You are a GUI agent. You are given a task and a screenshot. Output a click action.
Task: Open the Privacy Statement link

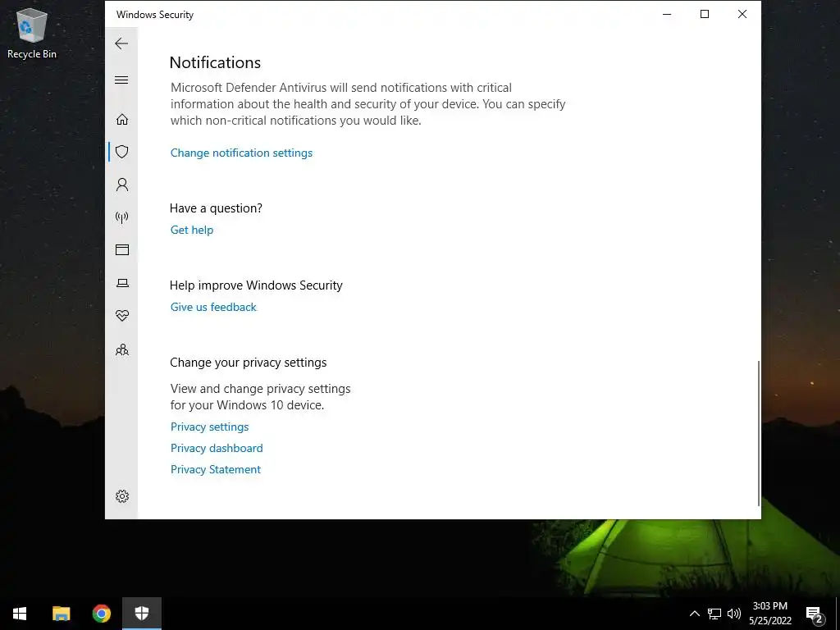click(216, 469)
